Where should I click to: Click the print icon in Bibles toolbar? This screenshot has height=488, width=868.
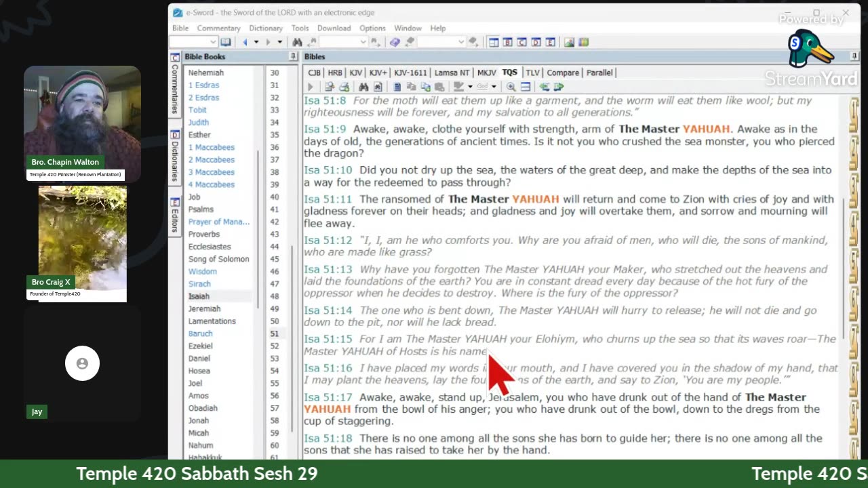pyautogui.click(x=344, y=87)
